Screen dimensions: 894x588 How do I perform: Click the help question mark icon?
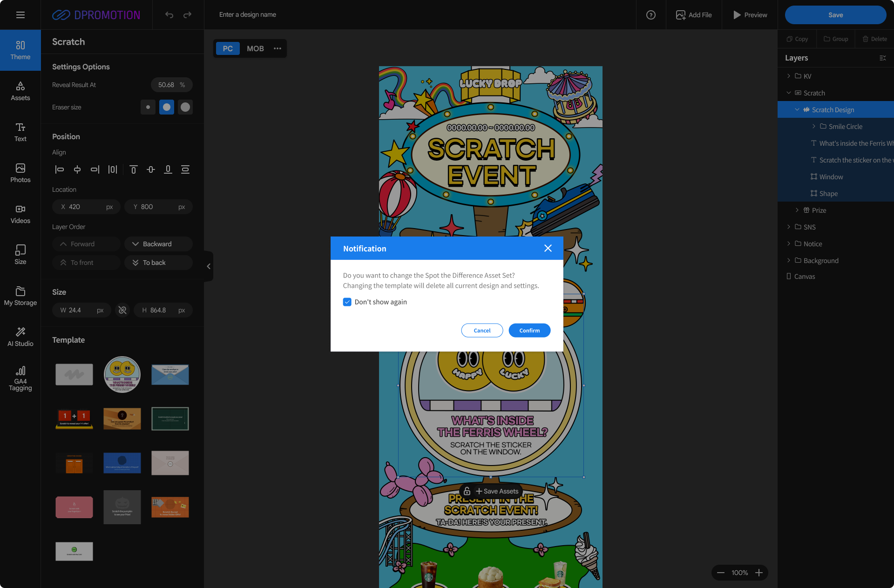[650, 15]
